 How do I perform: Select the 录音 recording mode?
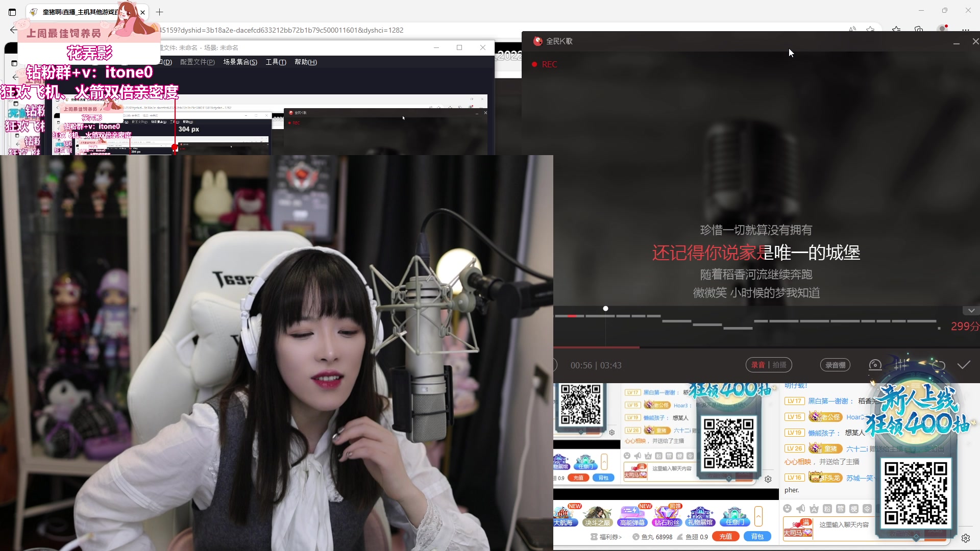(758, 365)
